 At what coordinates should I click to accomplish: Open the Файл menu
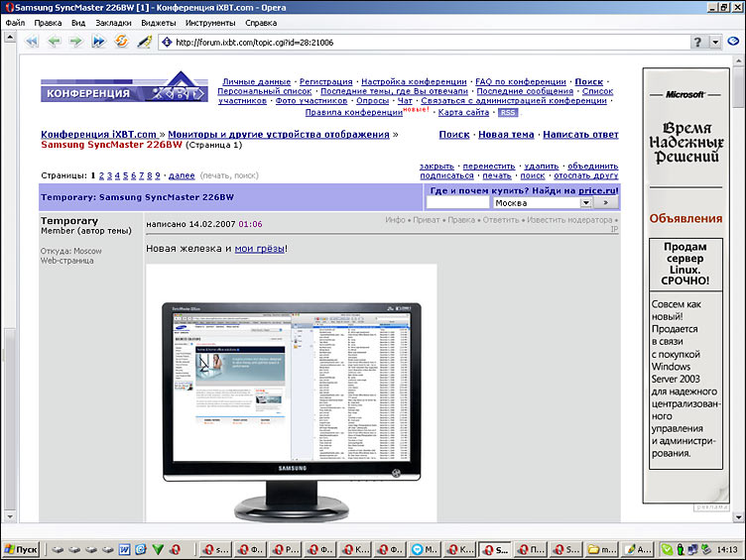(15, 23)
